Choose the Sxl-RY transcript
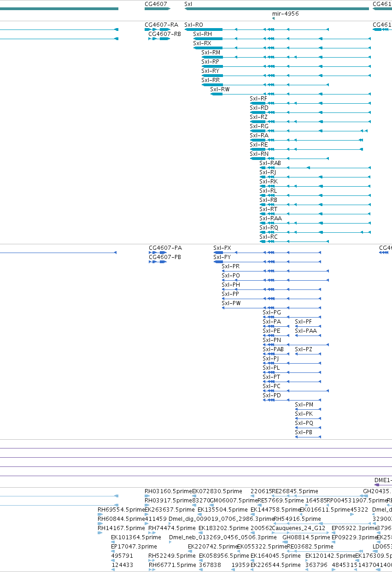392x572 pixels. coord(211,71)
